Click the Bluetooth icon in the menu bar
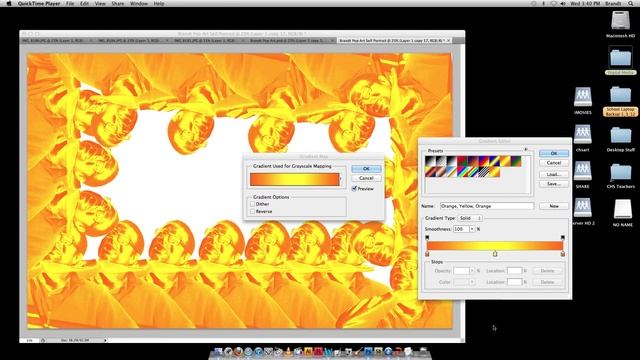 click(x=544, y=3)
